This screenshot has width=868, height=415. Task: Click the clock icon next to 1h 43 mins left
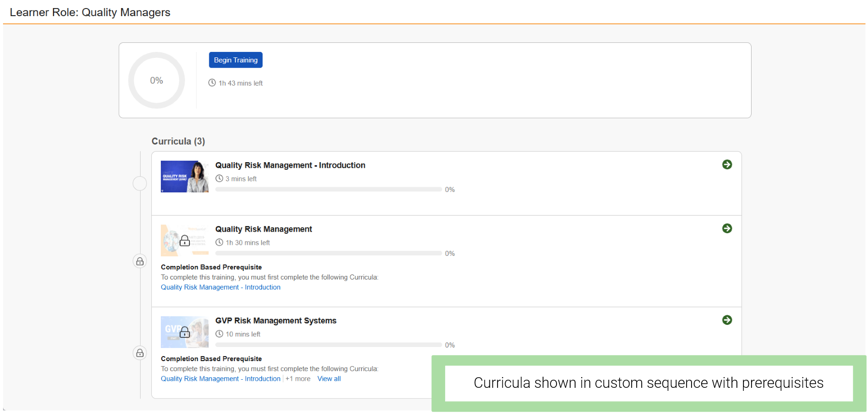[212, 83]
